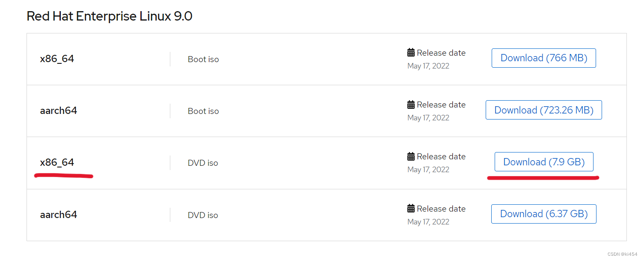
Task: Click the May 17, 2022 date in the first row
Action: coord(428,66)
